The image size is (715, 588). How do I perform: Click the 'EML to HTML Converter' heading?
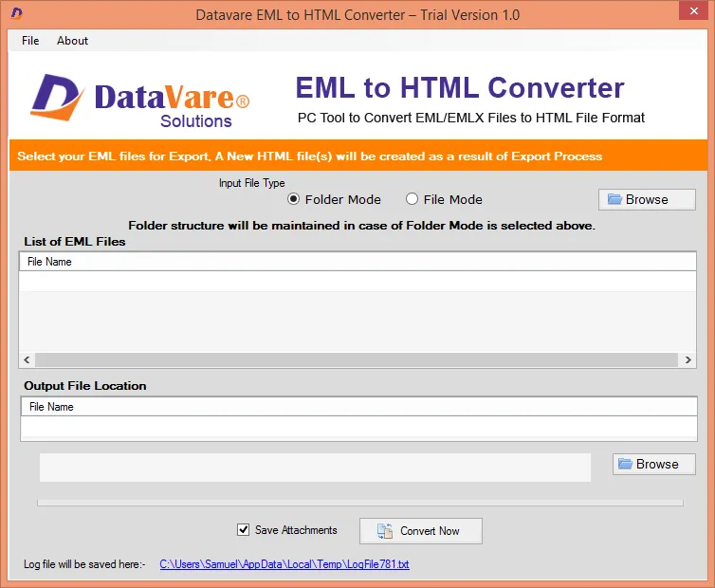(460, 87)
